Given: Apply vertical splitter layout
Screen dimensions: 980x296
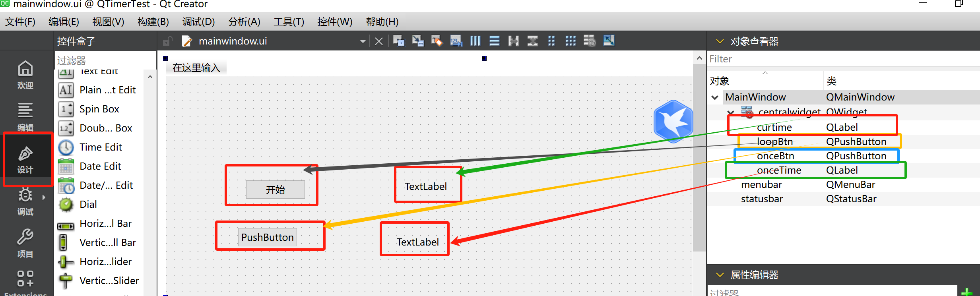Looking at the screenshot, I should 532,41.
